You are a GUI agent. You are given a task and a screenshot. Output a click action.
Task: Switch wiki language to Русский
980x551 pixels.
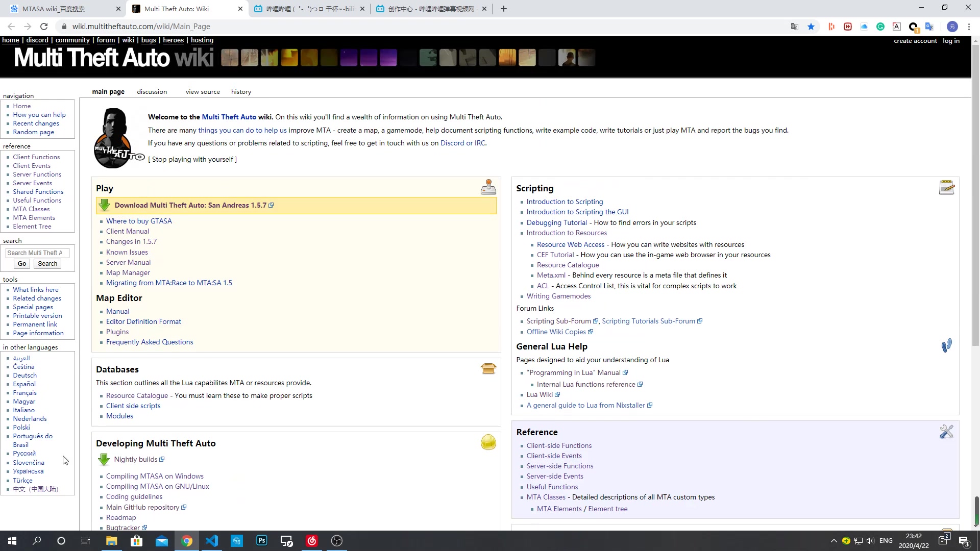pos(24,454)
